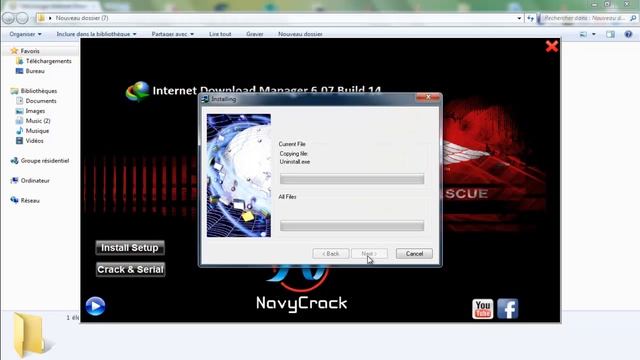Close the Installing dialog window
This screenshot has height=360, width=640.
[x=428, y=98]
